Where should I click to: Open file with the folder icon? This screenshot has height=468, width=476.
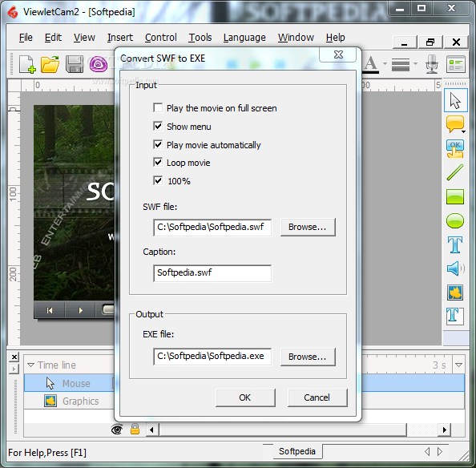click(x=50, y=64)
